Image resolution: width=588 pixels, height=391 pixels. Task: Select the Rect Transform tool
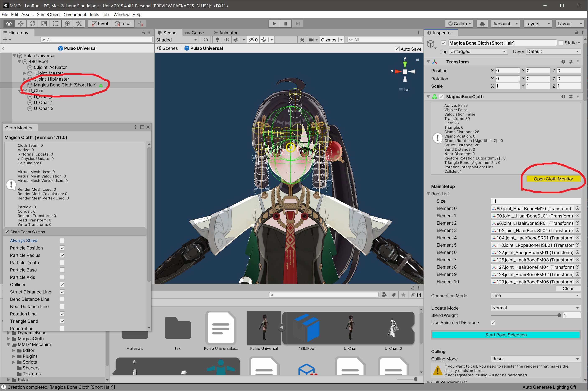[x=56, y=24]
